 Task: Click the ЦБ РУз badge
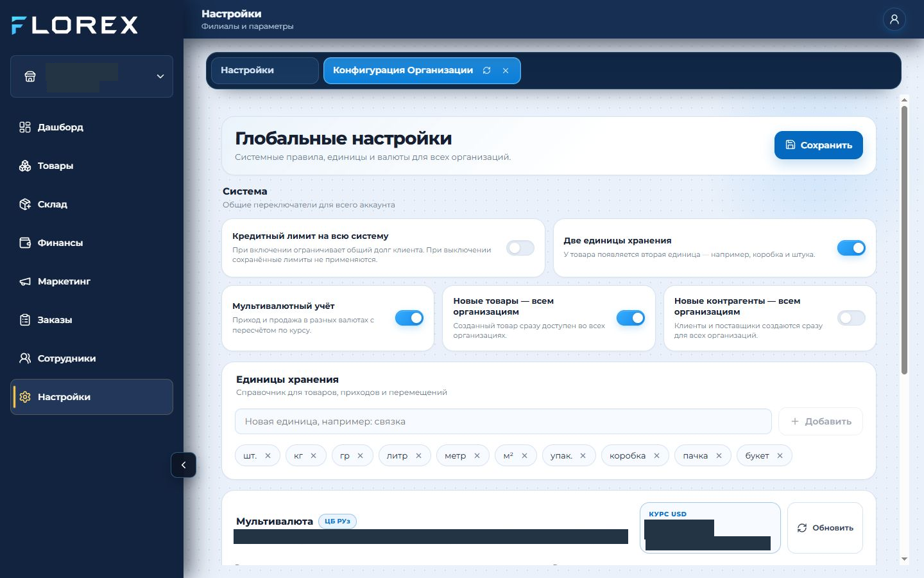coord(338,521)
